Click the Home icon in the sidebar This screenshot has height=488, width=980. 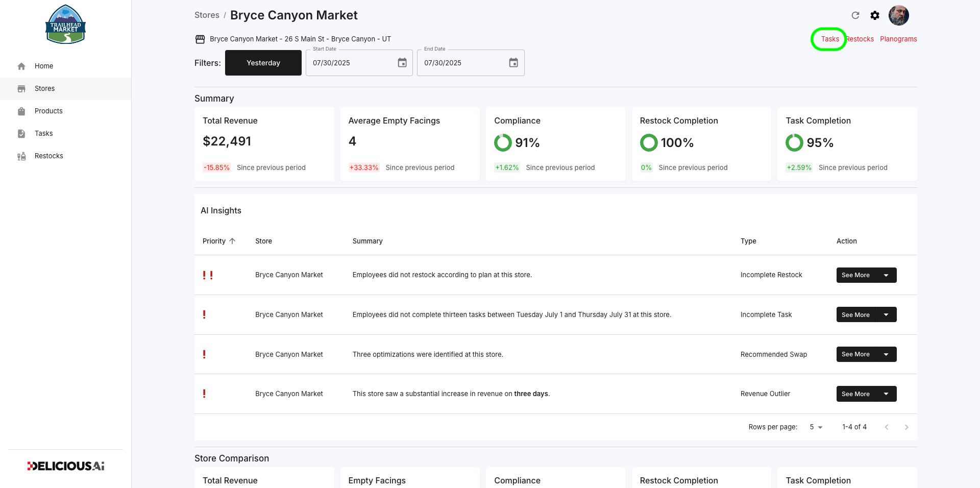pos(21,66)
